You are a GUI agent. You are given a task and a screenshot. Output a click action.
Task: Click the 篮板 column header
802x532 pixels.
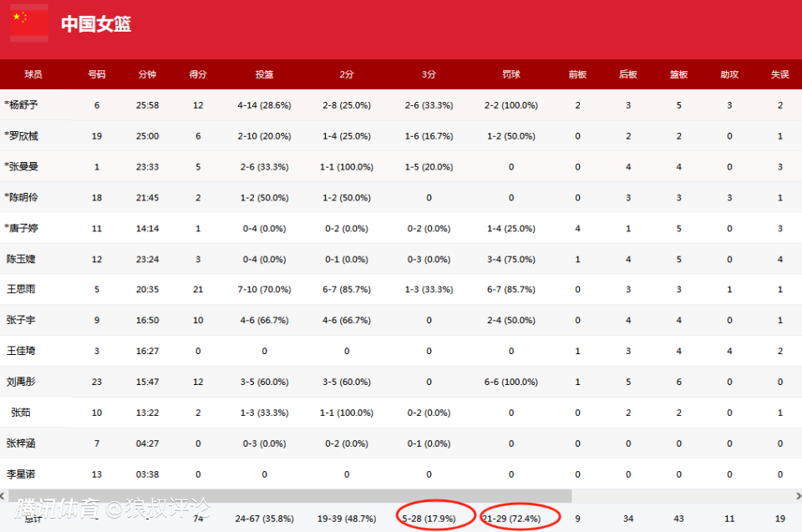click(x=678, y=74)
